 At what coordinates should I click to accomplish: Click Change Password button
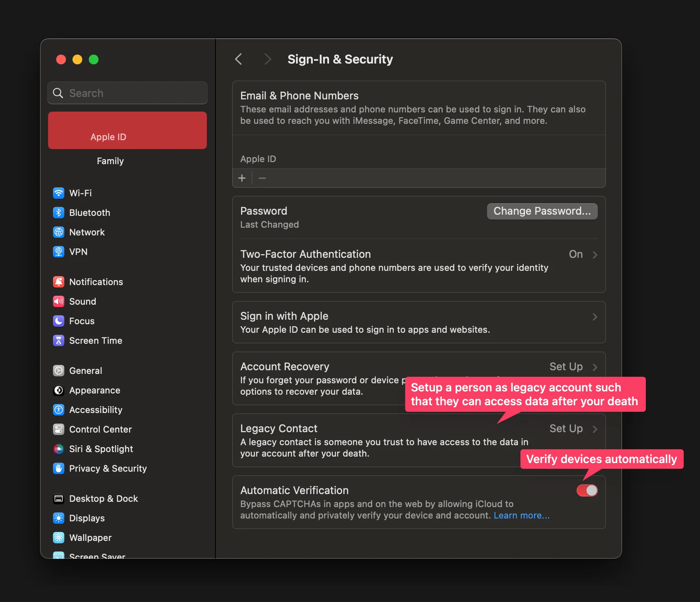tap(542, 211)
